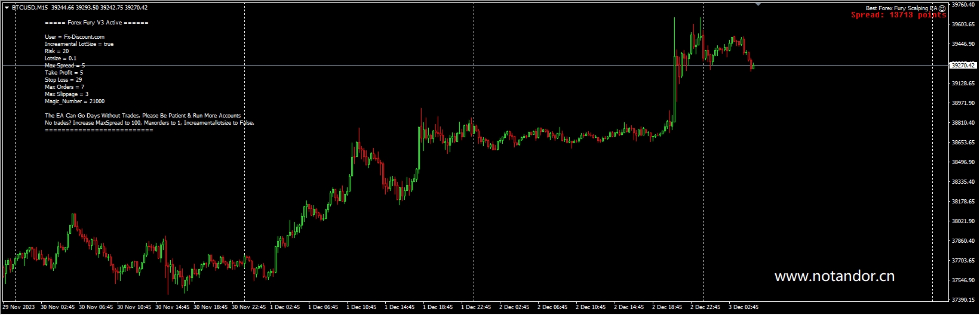This screenshot has height=315, width=980.
Task: Click the 29 Nov 2023 time axis label
Action: pyautogui.click(x=19, y=308)
